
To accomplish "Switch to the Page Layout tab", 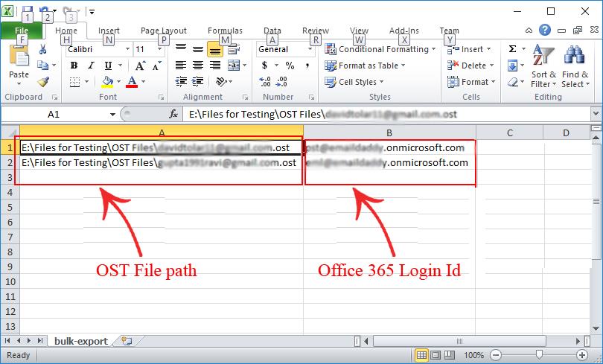I will pyautogui.click(x=164, y=31).
